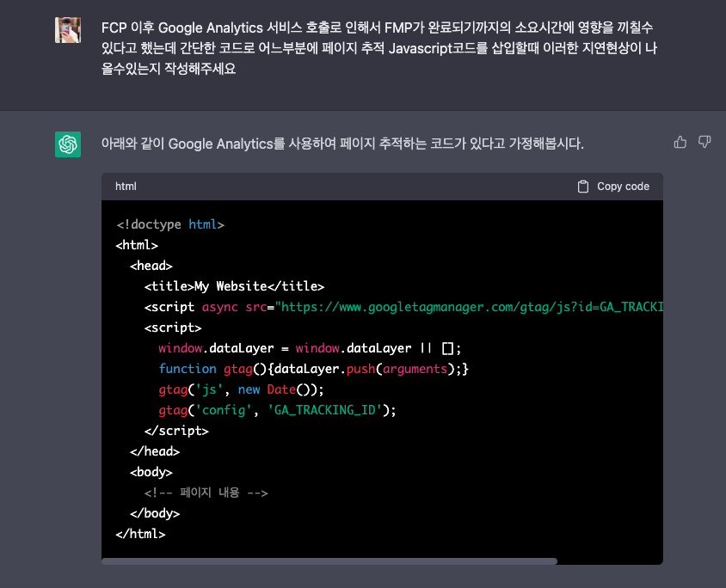Image resolution: width=726 pixels, height=588 pixels.
Task: Click the '<!doctype html>' line
Action: (x=170, y=225)
